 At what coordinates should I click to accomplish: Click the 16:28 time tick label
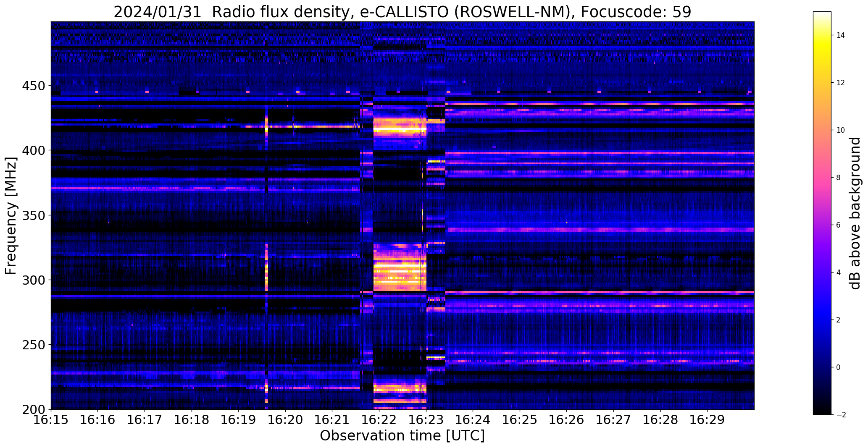(x=660, y=419)
